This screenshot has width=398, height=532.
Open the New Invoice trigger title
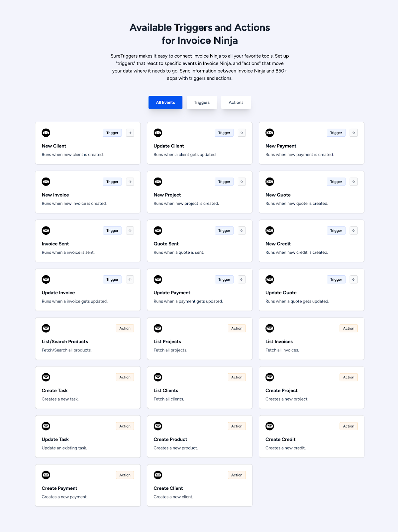(x=55, y=195)
